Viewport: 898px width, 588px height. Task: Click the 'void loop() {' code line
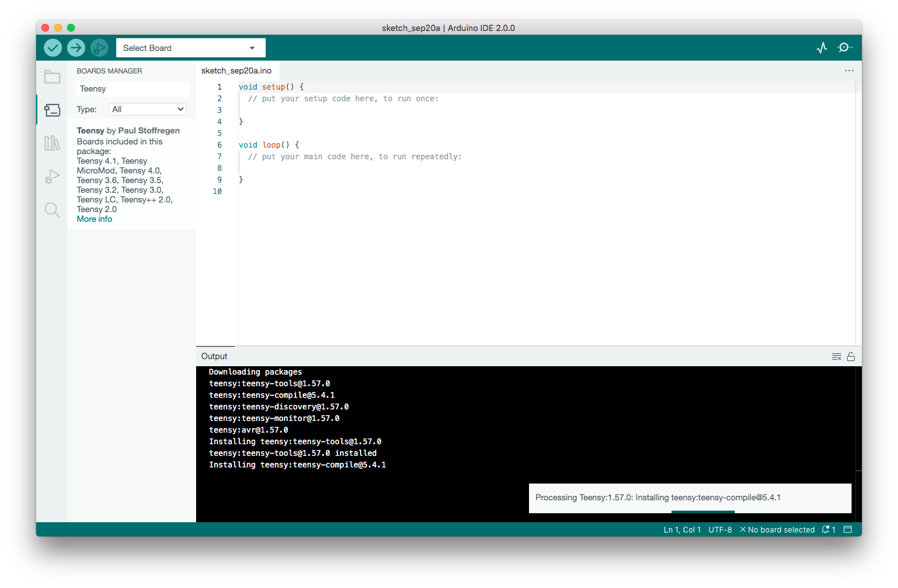(269, 145)
